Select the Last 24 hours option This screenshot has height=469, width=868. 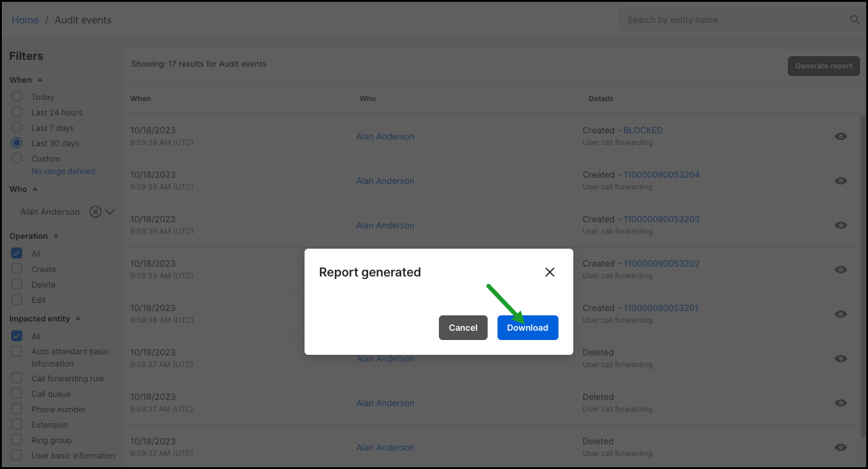click(x=17, y=112)
